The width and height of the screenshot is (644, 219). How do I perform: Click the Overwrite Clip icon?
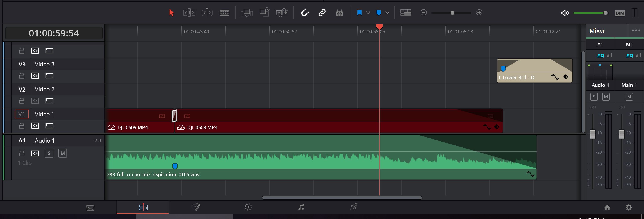point(264,12)
